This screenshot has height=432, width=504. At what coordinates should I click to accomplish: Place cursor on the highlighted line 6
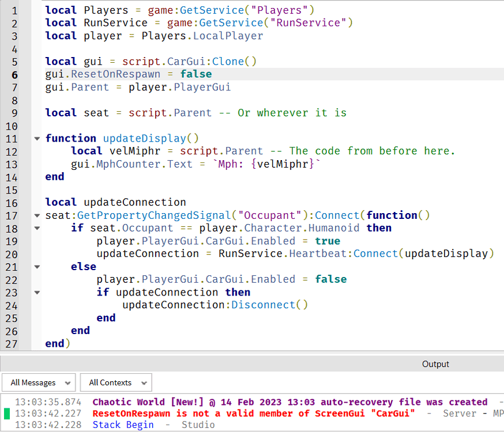(173, 74)
